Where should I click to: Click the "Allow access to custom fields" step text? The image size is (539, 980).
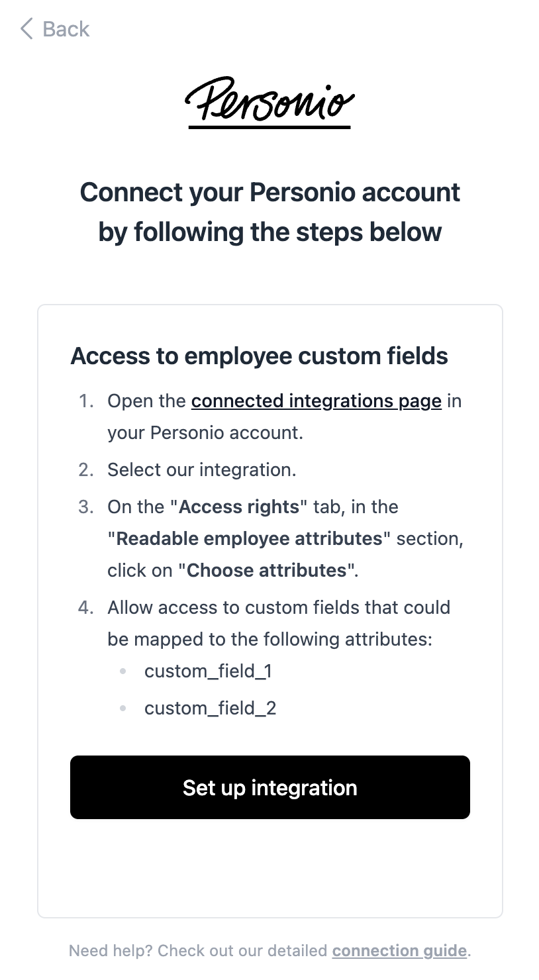pyautogui.click(x=279, y=608)
